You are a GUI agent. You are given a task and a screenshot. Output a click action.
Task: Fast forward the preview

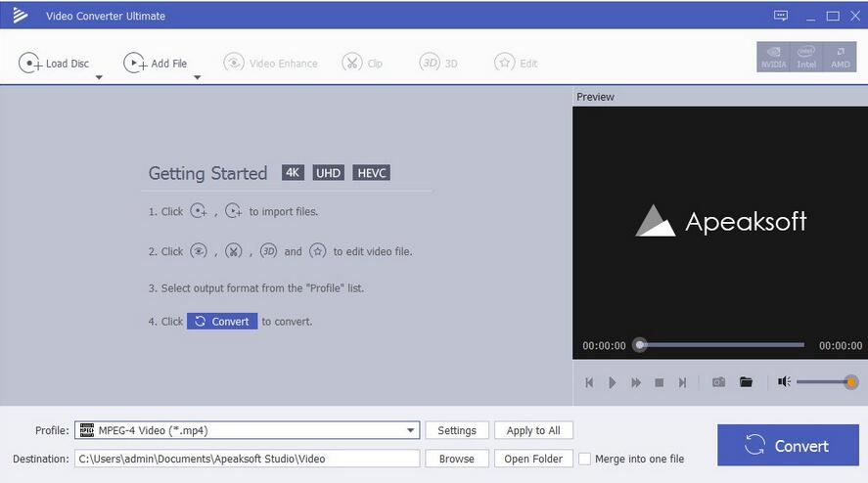pyautogui.click(x=636, y=382)
